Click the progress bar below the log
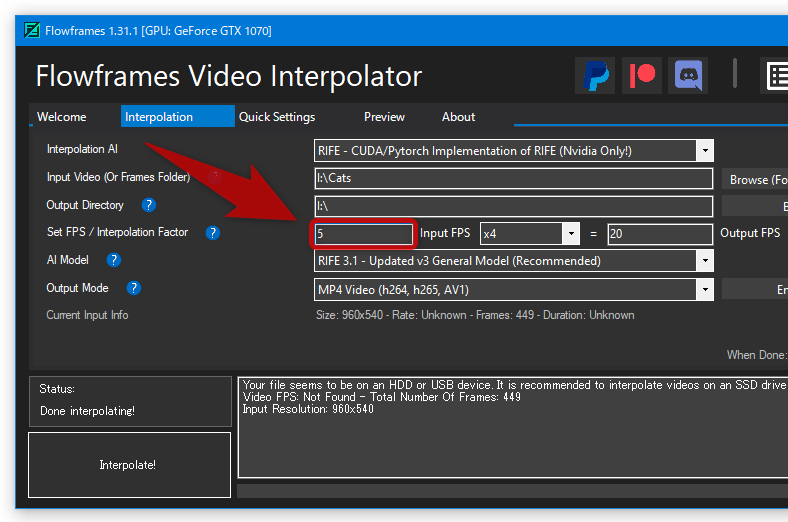Screen dimensions: 788x522 coord(513,491)
